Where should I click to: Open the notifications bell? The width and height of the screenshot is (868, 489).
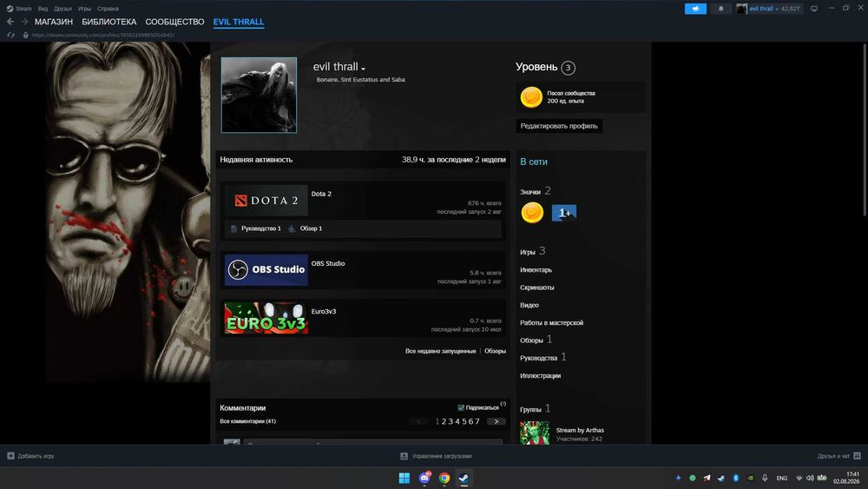click(720, 9)
